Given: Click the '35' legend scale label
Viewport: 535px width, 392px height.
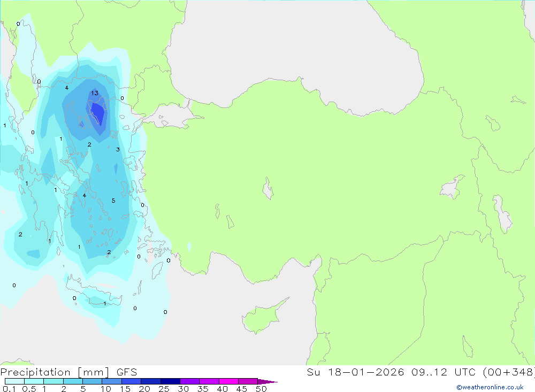Looking at the screenshot, I should [x=203, y=389].
